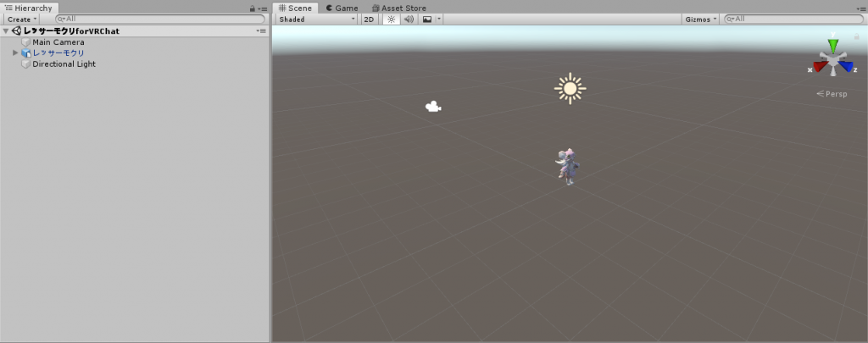Click the Hierarchy panel lock icon
The image size is (868, 343).
click(x=253, y=8)
